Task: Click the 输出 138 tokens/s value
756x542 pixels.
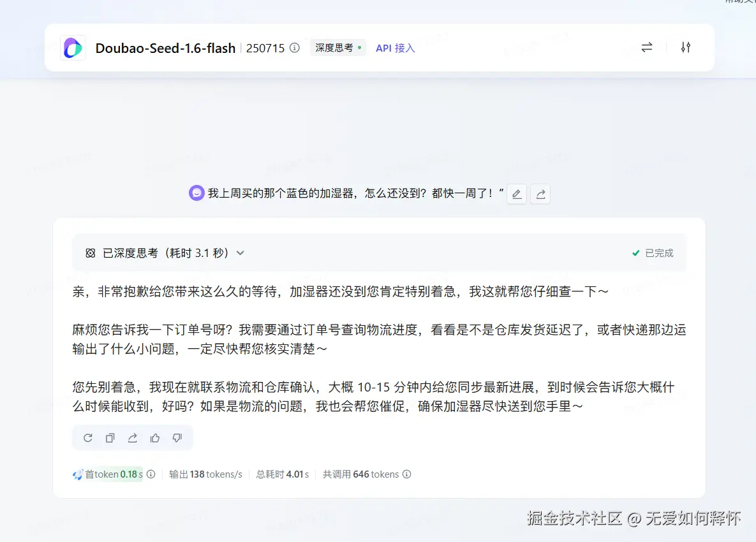Action: coord(206,474)
